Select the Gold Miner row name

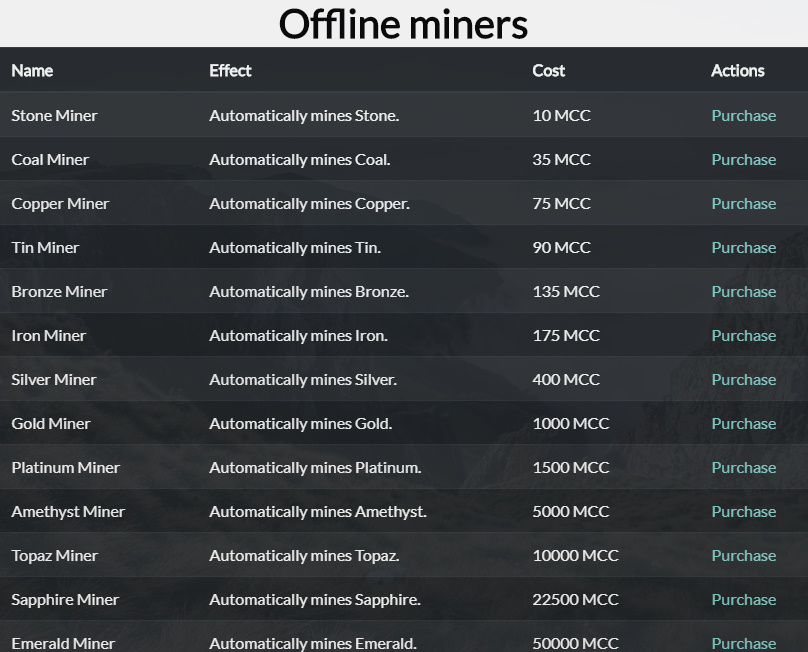[x=50, y=424]
